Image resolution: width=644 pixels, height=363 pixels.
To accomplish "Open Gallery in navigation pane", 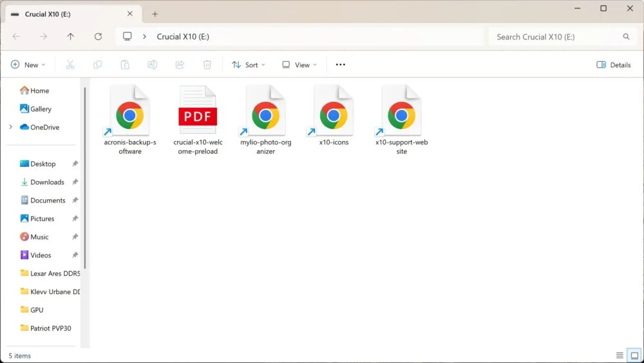I will tap(35, 109).
